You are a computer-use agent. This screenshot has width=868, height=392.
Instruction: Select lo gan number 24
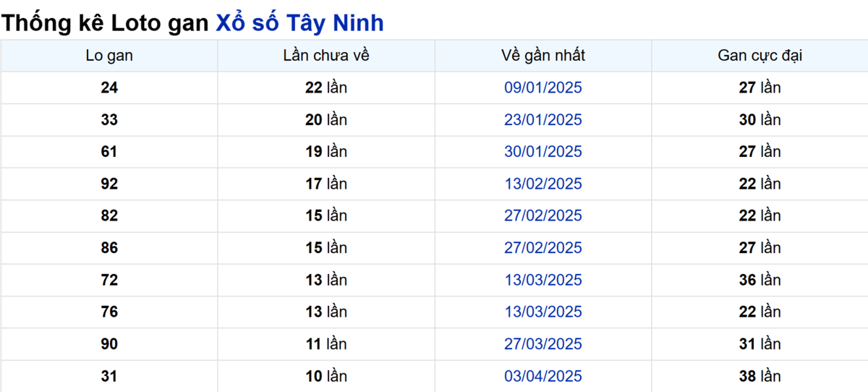[x=109, y=88]
